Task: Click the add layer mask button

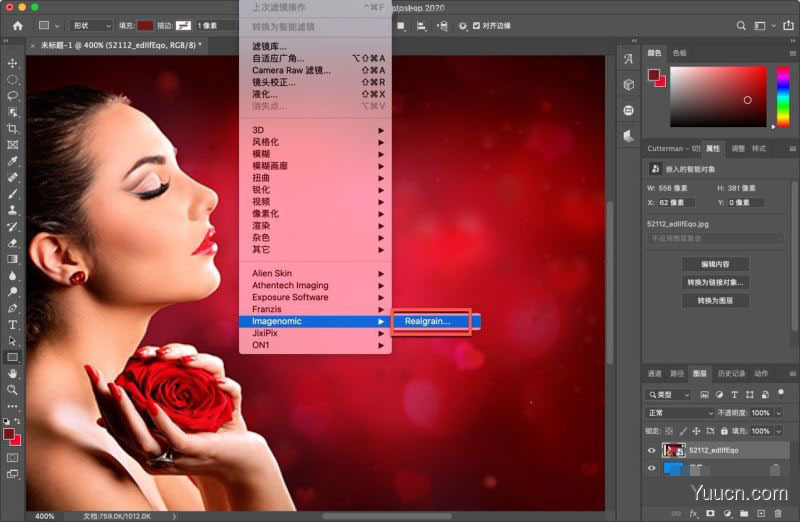Action: [710, 513]
